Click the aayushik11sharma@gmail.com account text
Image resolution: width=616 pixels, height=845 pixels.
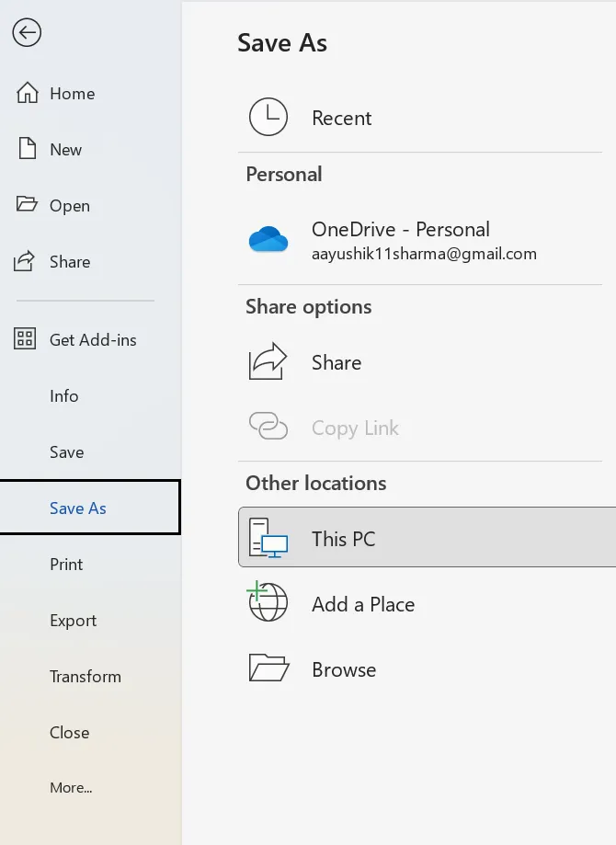click(x=424, y=254)
